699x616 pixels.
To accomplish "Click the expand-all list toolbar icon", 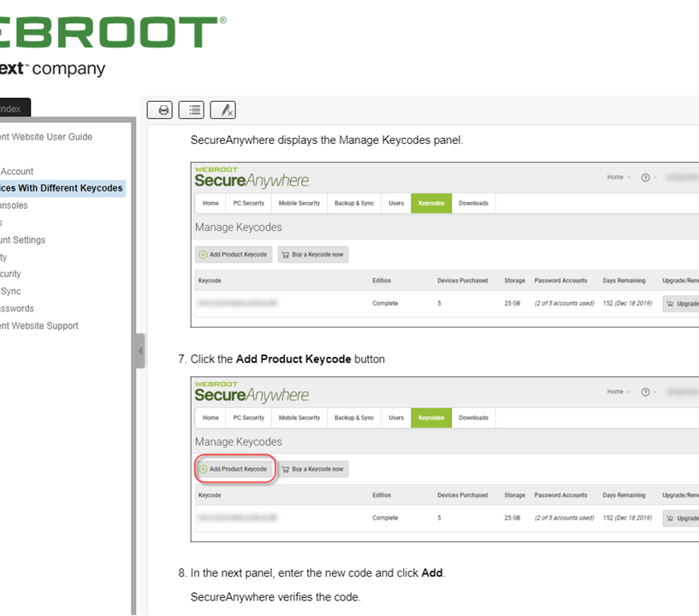I will pyautogui.click(x=192, y=110).
